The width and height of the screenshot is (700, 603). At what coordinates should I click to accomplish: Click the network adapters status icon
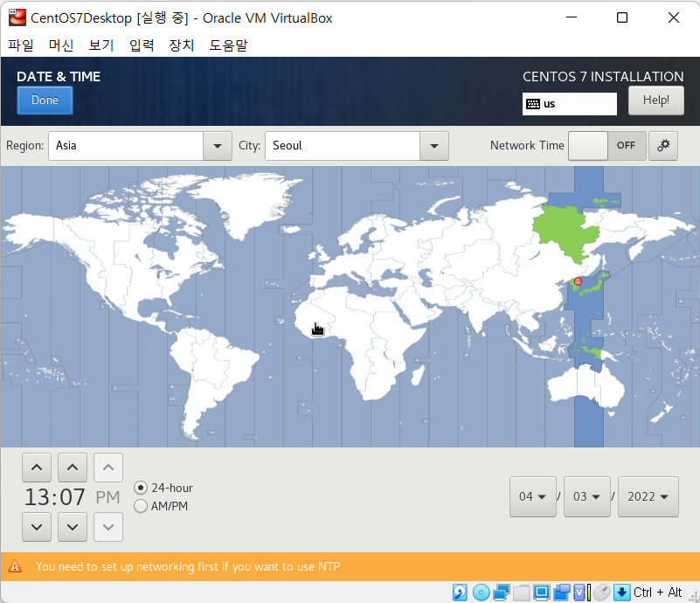pyautogui.click(x=502, y=593)
